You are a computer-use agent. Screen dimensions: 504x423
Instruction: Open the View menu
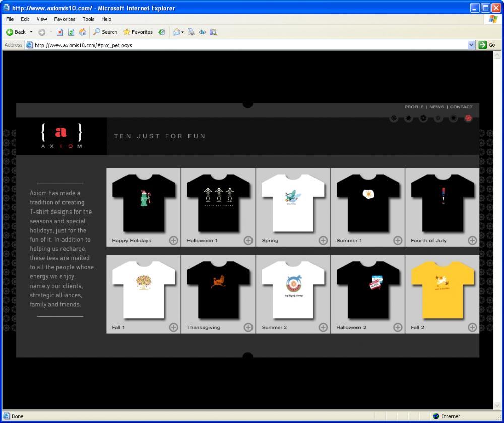[42, 19]
